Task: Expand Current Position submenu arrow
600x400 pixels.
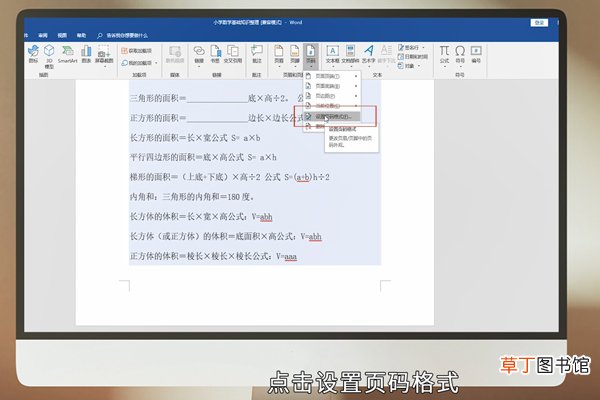Action: point(356,106)
